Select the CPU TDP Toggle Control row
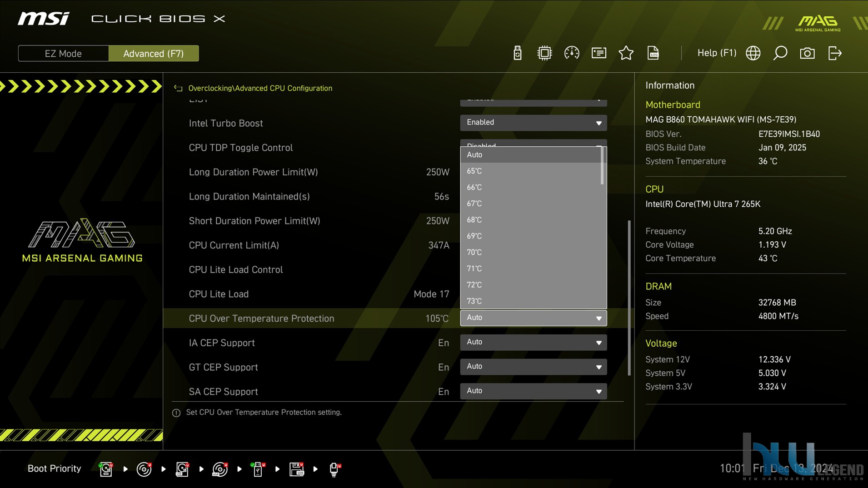Screen dimensions: 868x488 [x=241, y=148]
